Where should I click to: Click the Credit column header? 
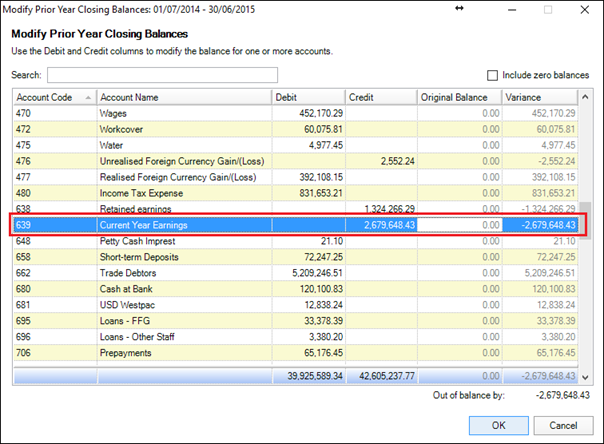click(x=381, y=97)
